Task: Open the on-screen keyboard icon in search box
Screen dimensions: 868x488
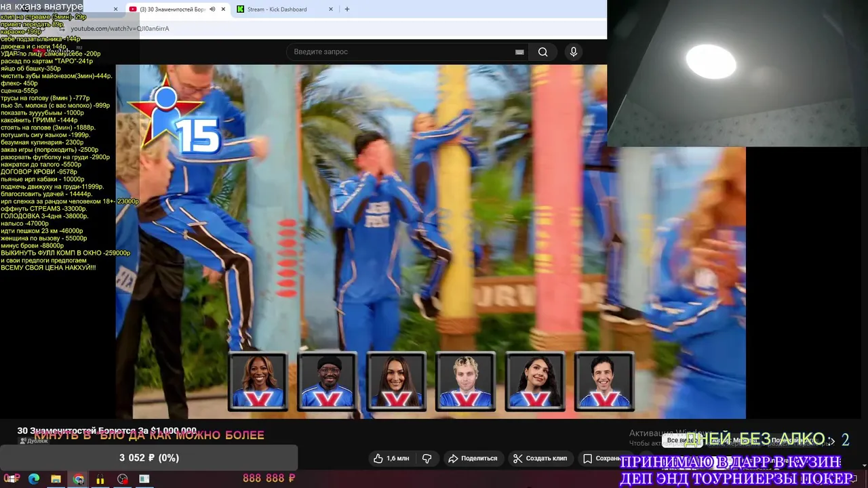Action: tap(519, 52)
